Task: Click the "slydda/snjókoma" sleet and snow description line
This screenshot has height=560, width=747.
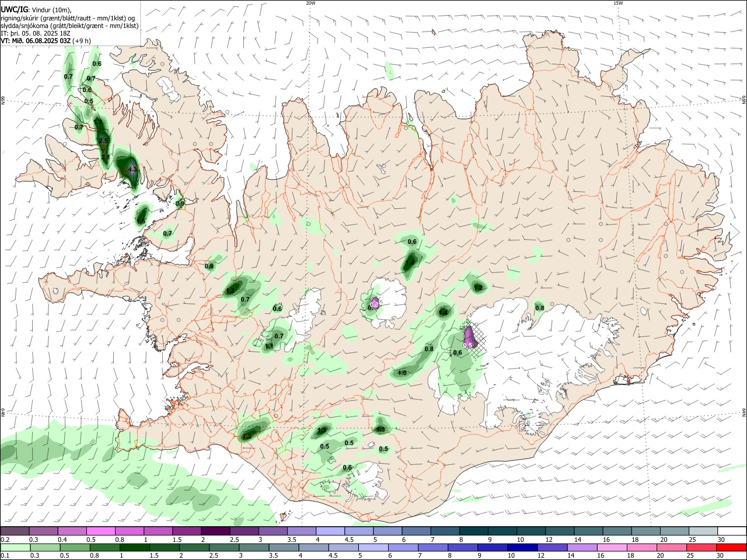Action: [69, 26]
